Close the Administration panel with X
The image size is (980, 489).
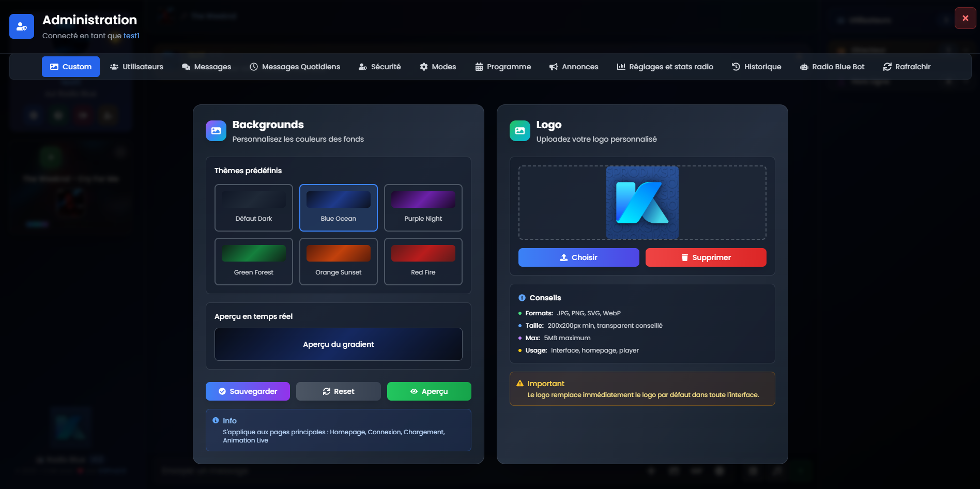pyautogui.click(x=965, y=18)
